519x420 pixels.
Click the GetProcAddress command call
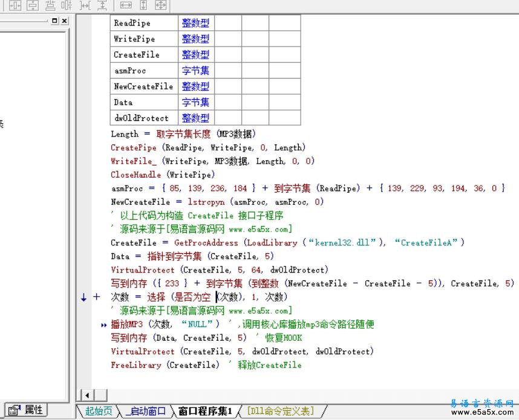point(206,243)
